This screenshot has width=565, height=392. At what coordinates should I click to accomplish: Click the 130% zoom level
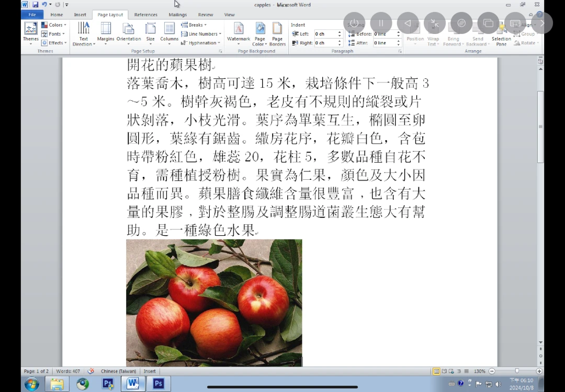479,371
